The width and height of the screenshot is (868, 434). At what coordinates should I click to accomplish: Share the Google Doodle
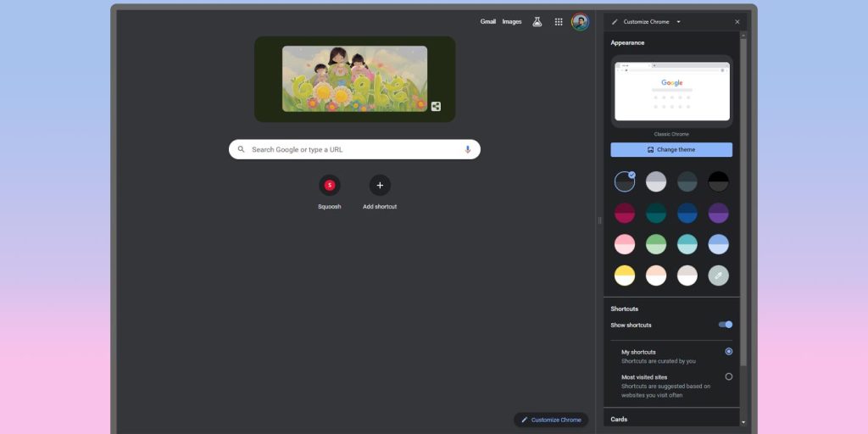tap(436, 107)
